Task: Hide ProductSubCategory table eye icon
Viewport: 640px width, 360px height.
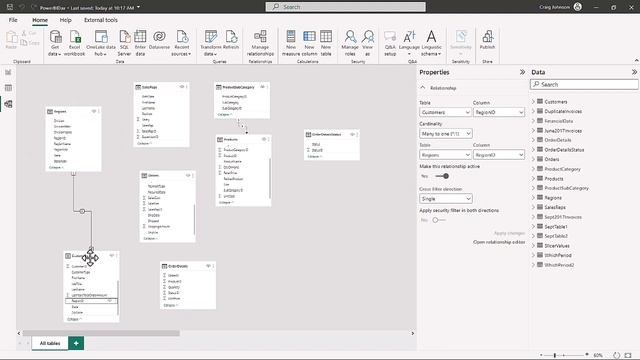Action: (x=262, y=87)
